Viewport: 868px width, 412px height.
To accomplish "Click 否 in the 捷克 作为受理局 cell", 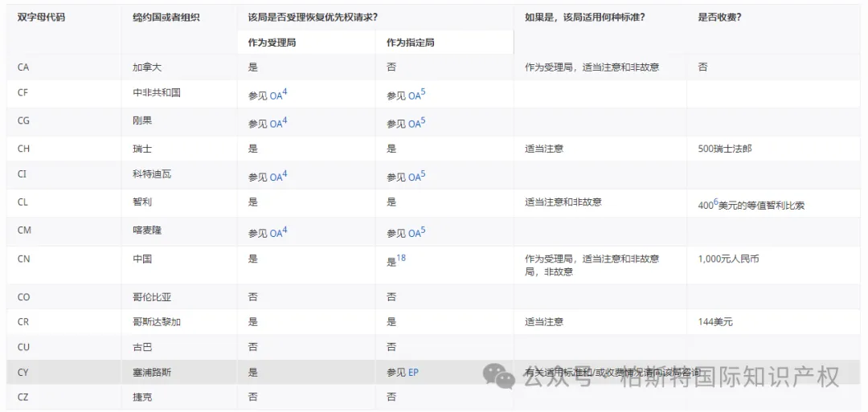I will (x=253, y=397).
